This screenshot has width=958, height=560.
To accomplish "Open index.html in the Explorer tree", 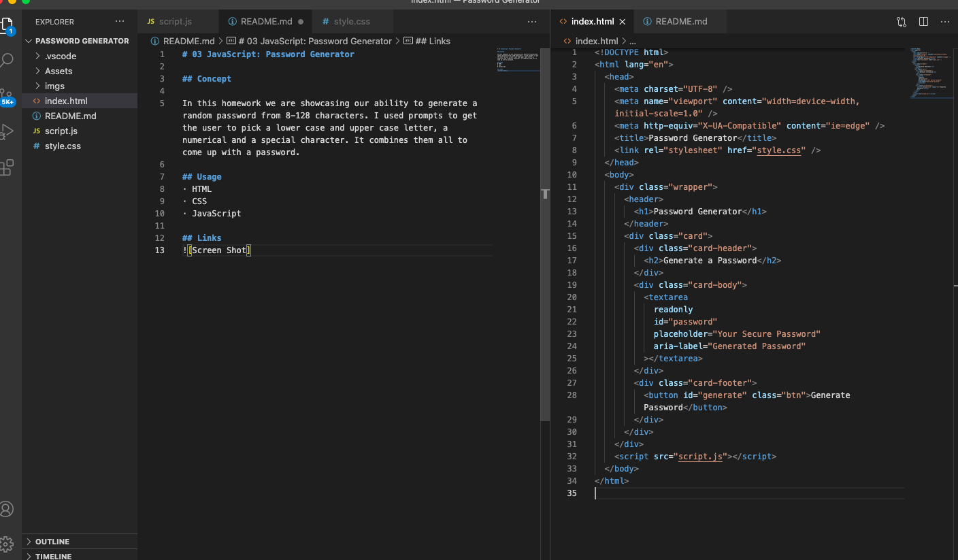I will click(x=80, y=101).
